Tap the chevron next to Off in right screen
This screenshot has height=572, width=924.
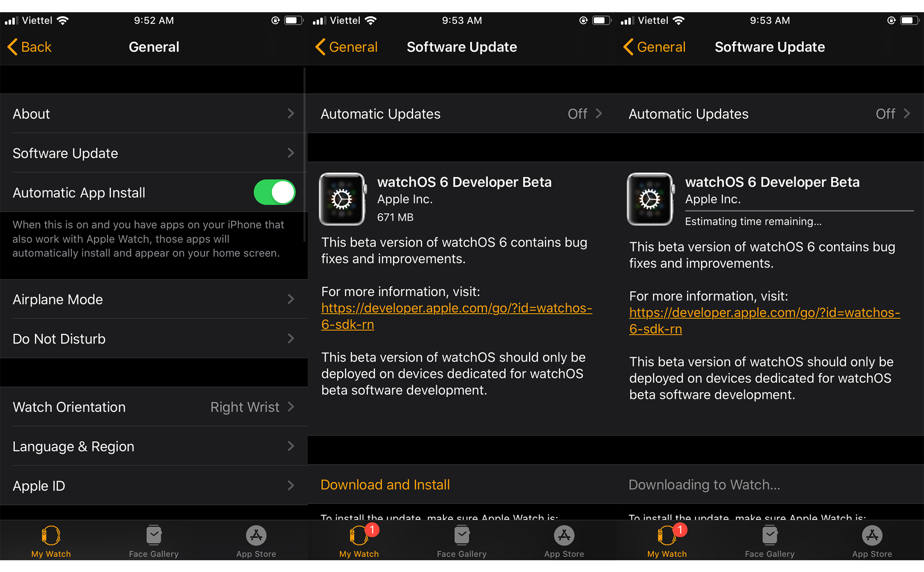pos(907,114)
